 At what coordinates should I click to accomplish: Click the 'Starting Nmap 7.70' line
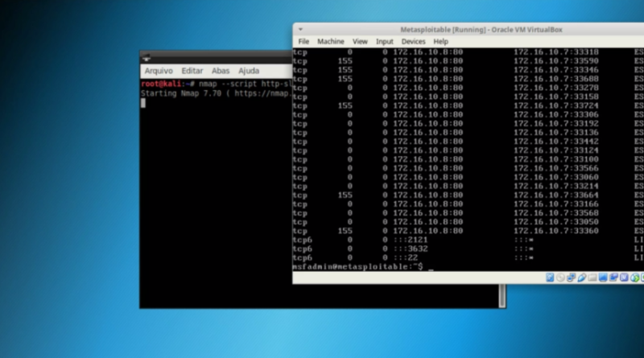[216, 93]
